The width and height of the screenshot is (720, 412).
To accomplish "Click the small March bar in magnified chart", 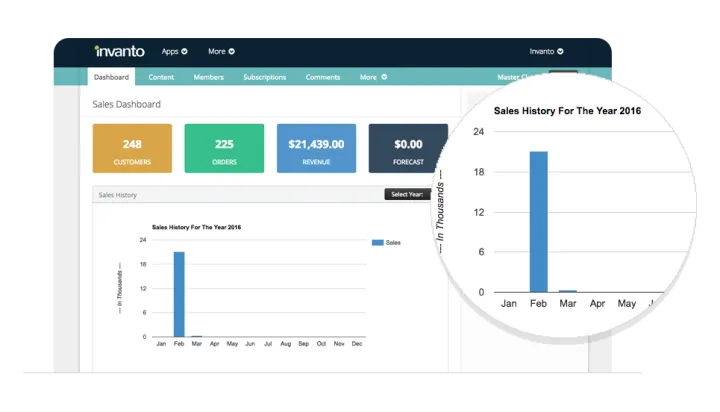I will [x=567, y=291].
